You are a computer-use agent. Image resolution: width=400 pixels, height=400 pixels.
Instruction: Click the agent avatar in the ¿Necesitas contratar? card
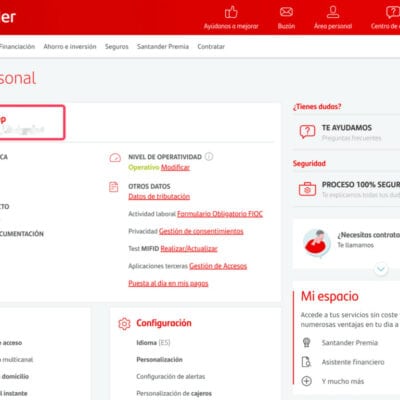coord(317,243)
